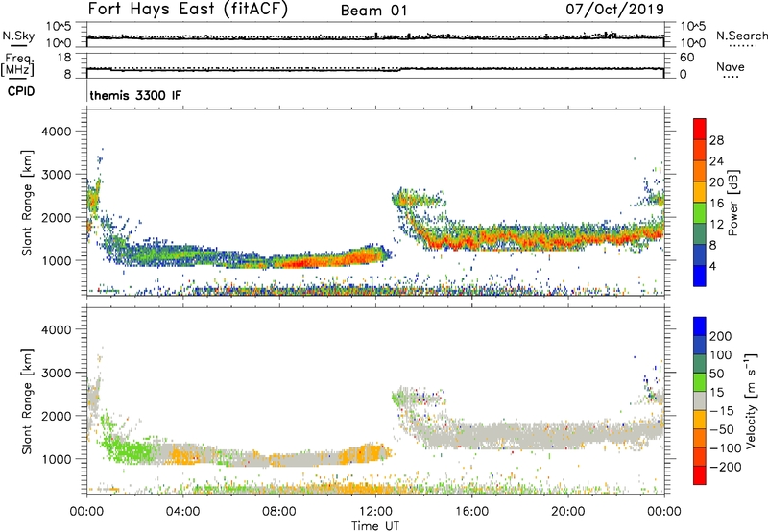This screenshot has height=532, width=768.
Task: Click the dotted line sample under 'Nave'
Action: (x=732, y=77)
